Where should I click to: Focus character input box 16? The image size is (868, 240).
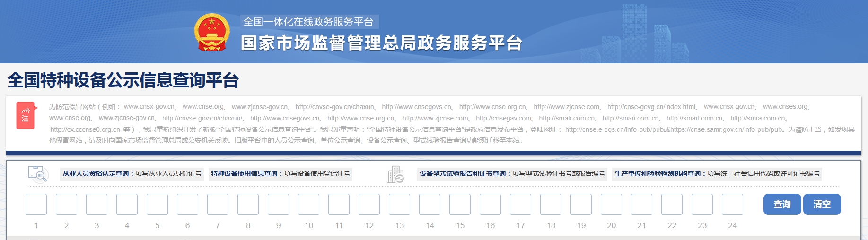[x=490, y=204]
